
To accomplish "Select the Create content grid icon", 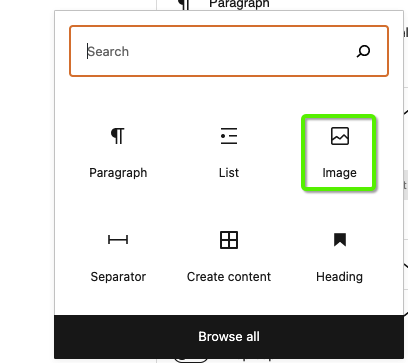I will 229,240.
